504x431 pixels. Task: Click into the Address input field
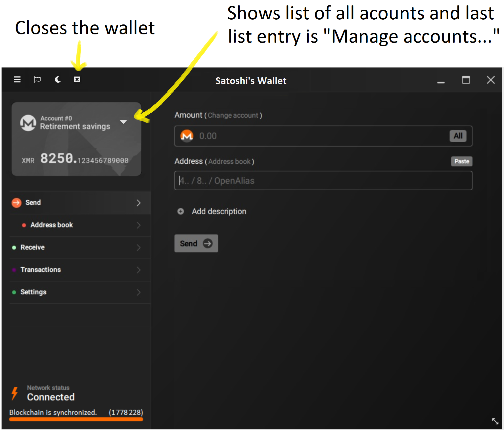pos(323,181)
